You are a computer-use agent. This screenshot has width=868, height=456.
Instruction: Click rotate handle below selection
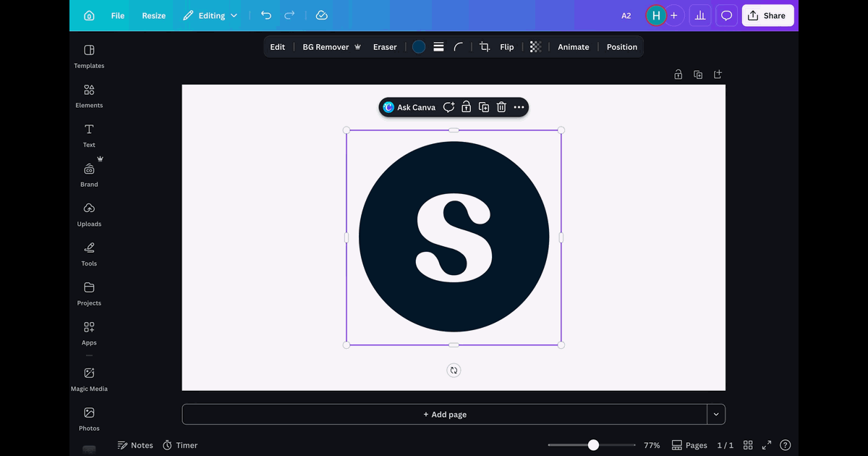click(454, 371)
